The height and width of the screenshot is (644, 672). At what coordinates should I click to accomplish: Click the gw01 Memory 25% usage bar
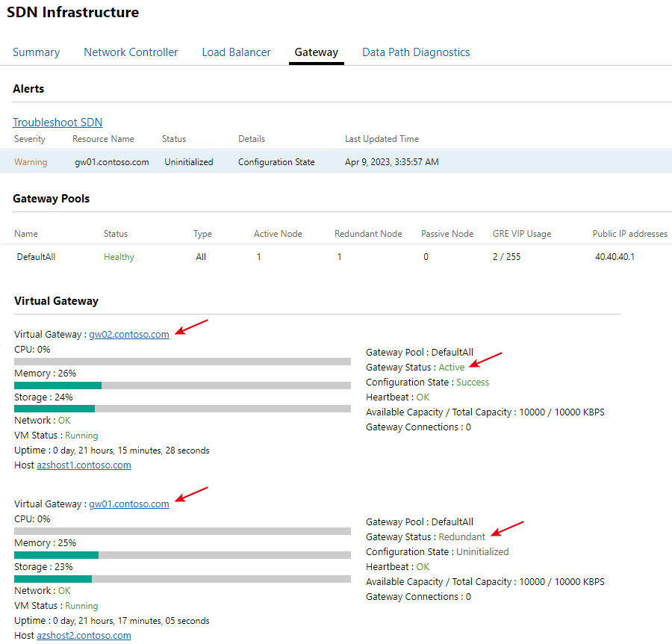tap(183, 555)
